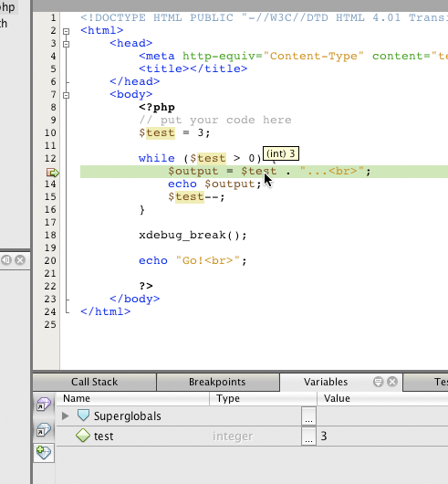Collapse the head tag fold marker
Viewport: 448px width, 484px height.
(66, 44)
